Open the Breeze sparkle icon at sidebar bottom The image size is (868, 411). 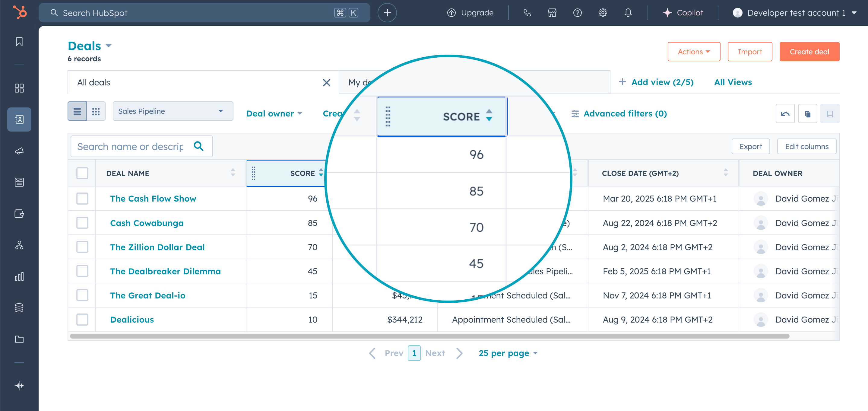[x=19, y=385]
